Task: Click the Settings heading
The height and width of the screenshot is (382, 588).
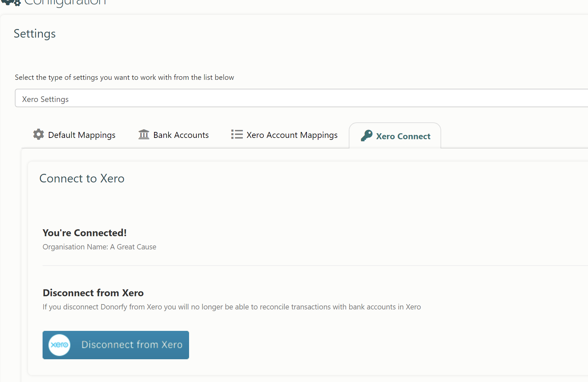Action: tap(35, 34)
